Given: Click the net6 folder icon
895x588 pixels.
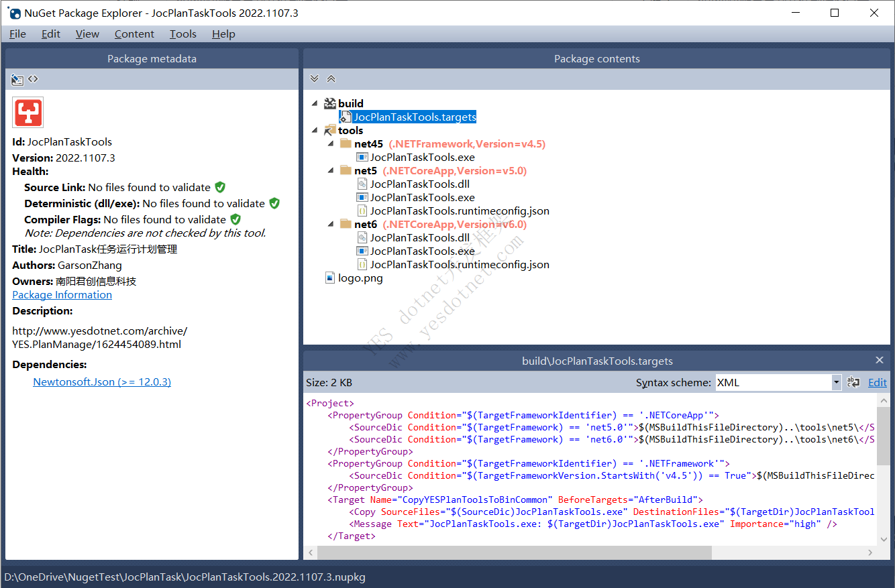Looking at the screenshot, I should pyautogui.click(x=346, y=224).
